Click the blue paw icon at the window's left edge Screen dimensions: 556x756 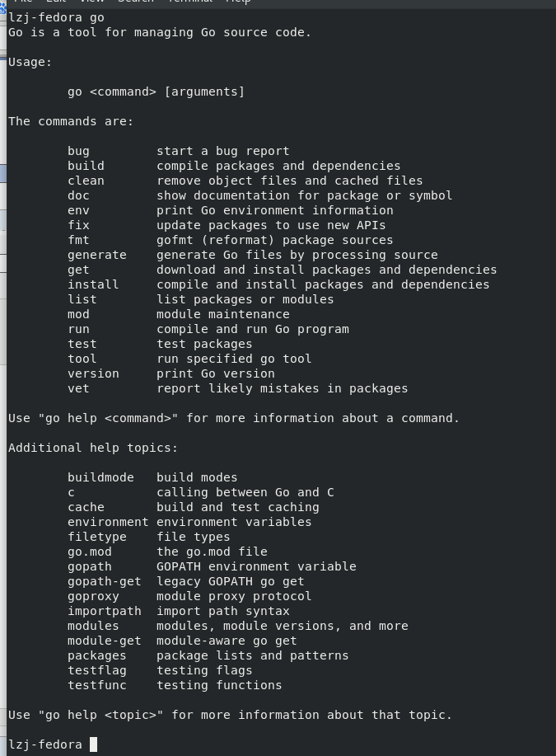click(x=2, y=8)
